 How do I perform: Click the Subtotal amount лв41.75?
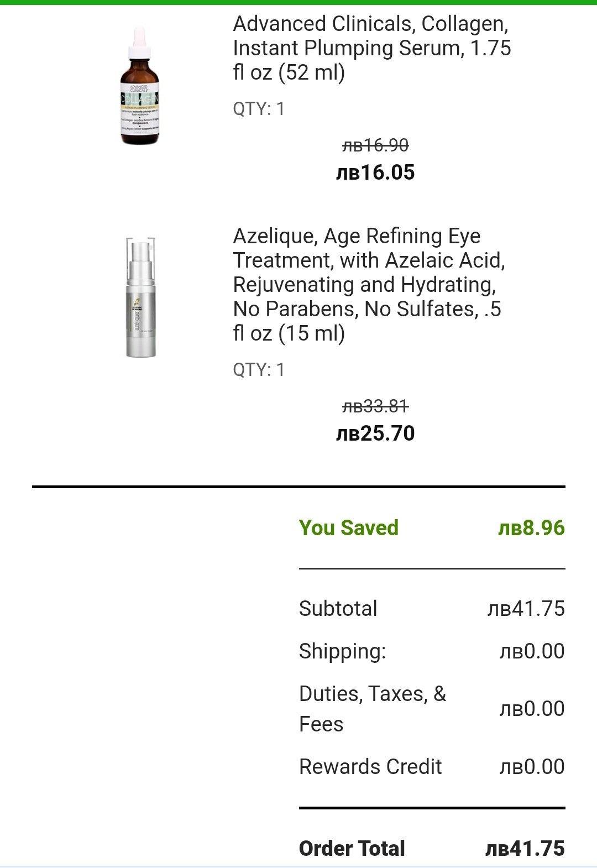click(526, 609)
